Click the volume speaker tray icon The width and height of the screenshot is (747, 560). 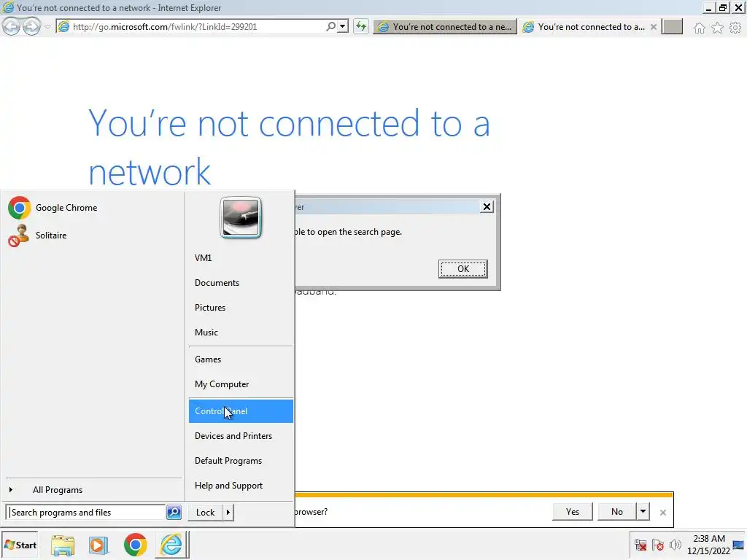pyautogui.click(x=675, y=545)
